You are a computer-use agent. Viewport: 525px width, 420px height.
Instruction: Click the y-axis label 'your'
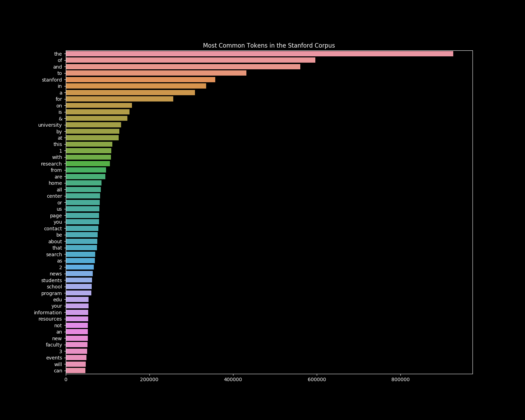[x=57, y=306]
